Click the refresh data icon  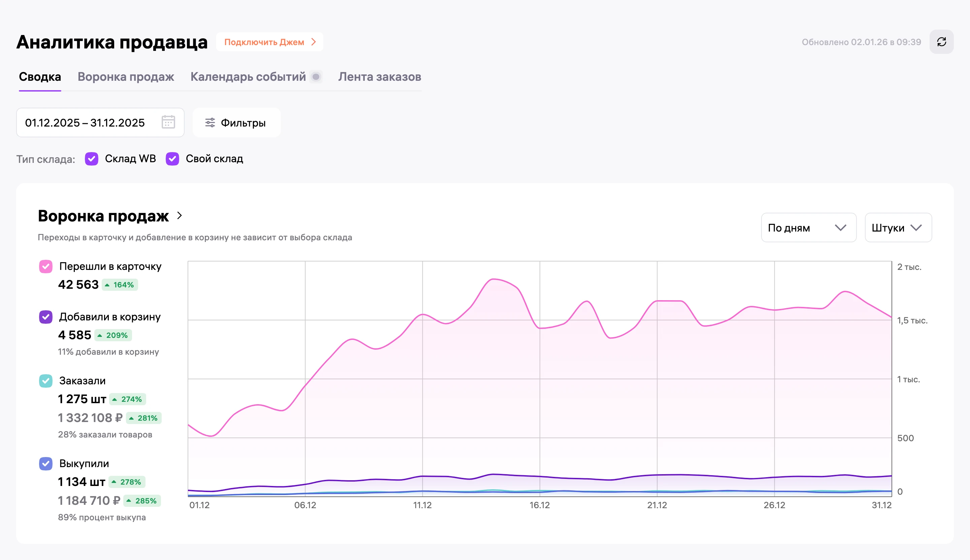coord(941,42)
